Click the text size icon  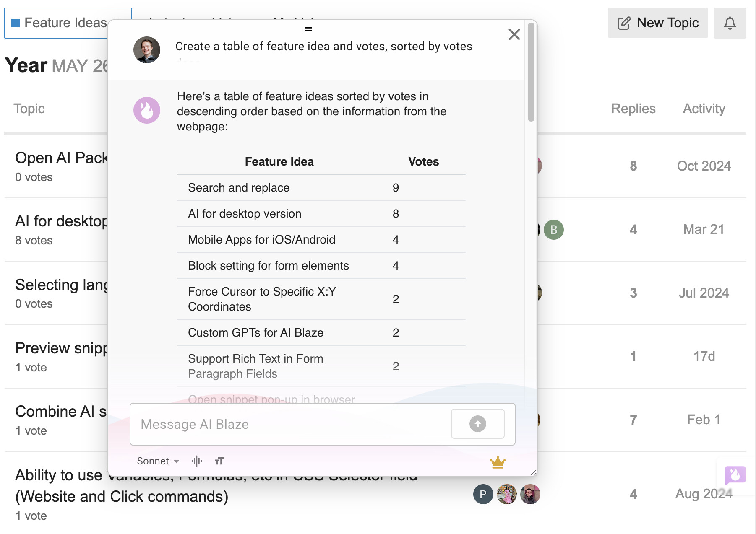coord(219,461)
